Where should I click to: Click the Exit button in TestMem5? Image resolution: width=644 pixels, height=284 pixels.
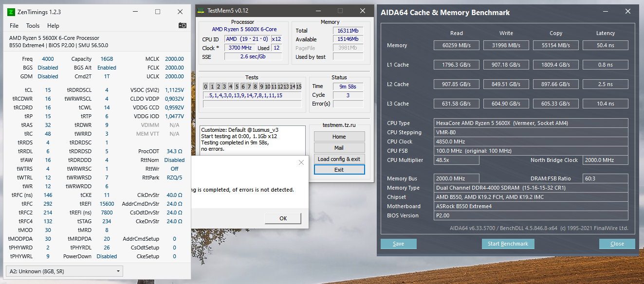point(339,170)
